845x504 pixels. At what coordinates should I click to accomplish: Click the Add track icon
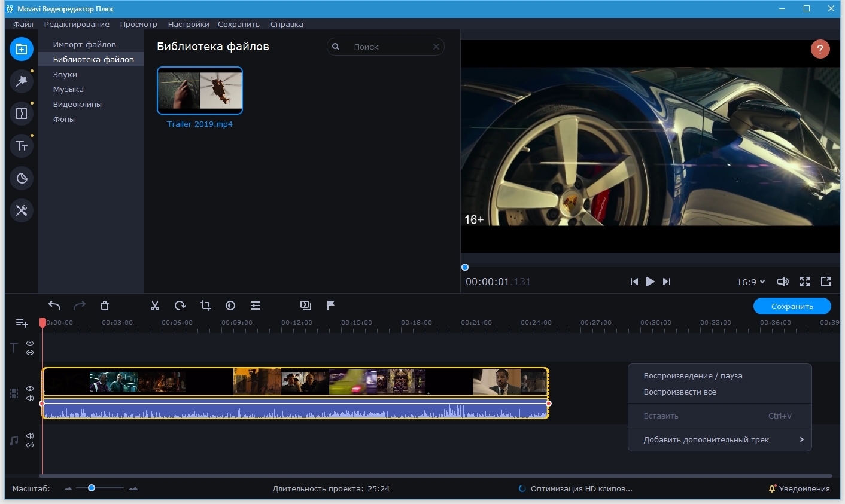click(22, 323)
